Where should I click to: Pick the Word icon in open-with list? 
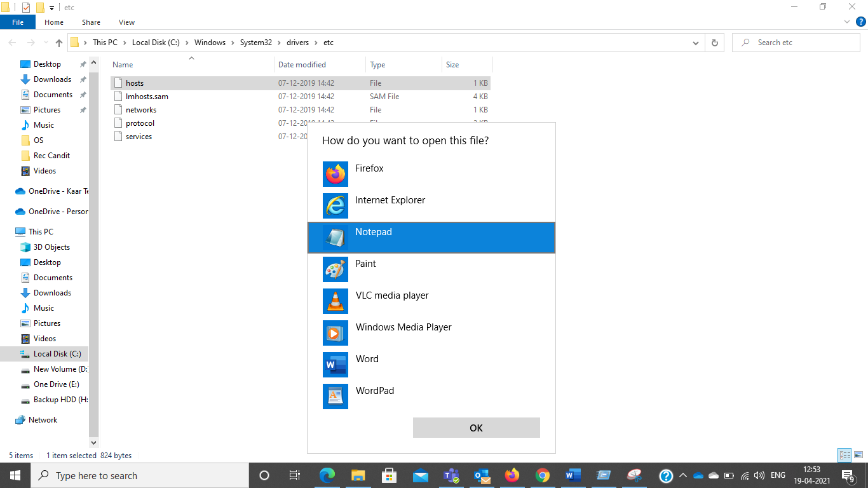tap(336, 365)
